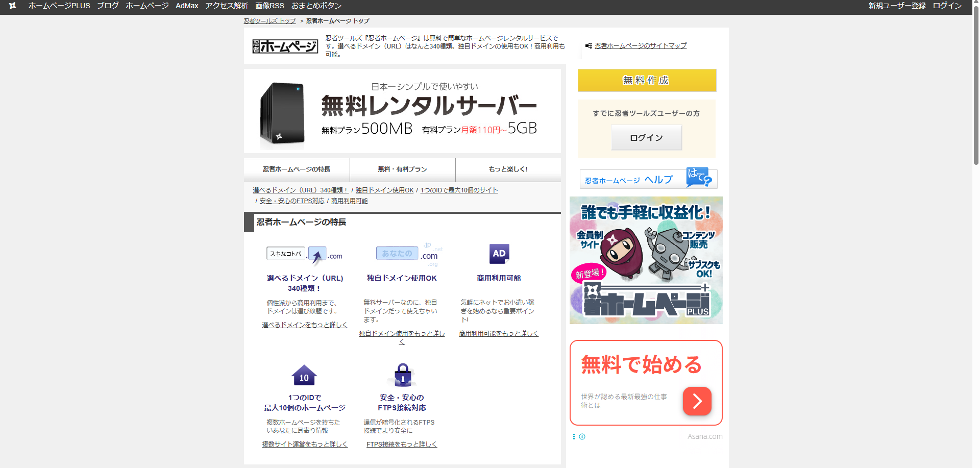
Task: Click the 忍者ホームページ logo image
Action: pyautogui.click(x=285, y=46)
